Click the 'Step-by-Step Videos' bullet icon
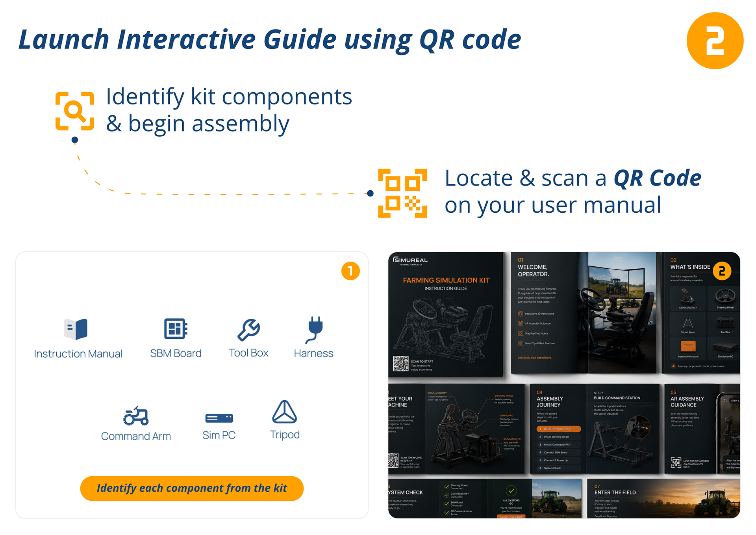This screenshot has height=535, width=756. pyautogui.click(x=521, y=334)
